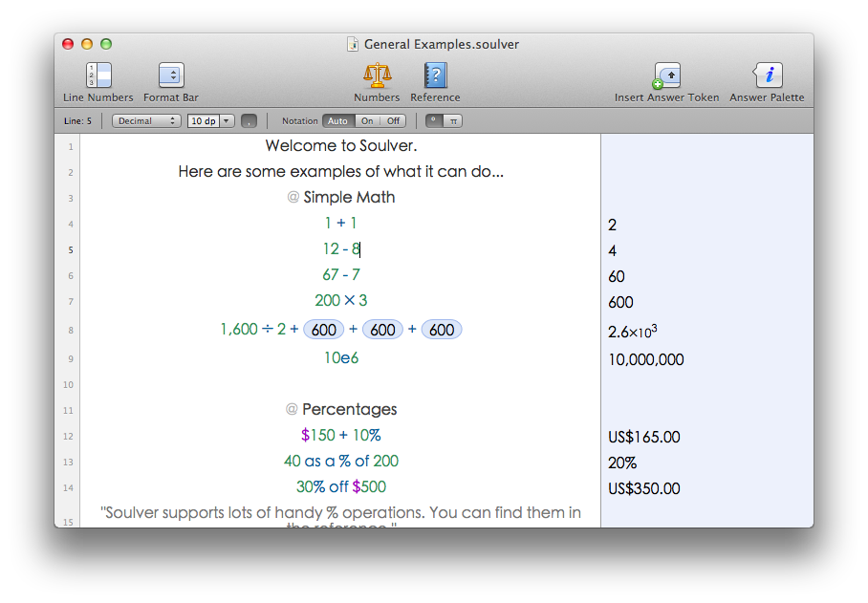
Task: Set Notation to On
Action: 367,121
